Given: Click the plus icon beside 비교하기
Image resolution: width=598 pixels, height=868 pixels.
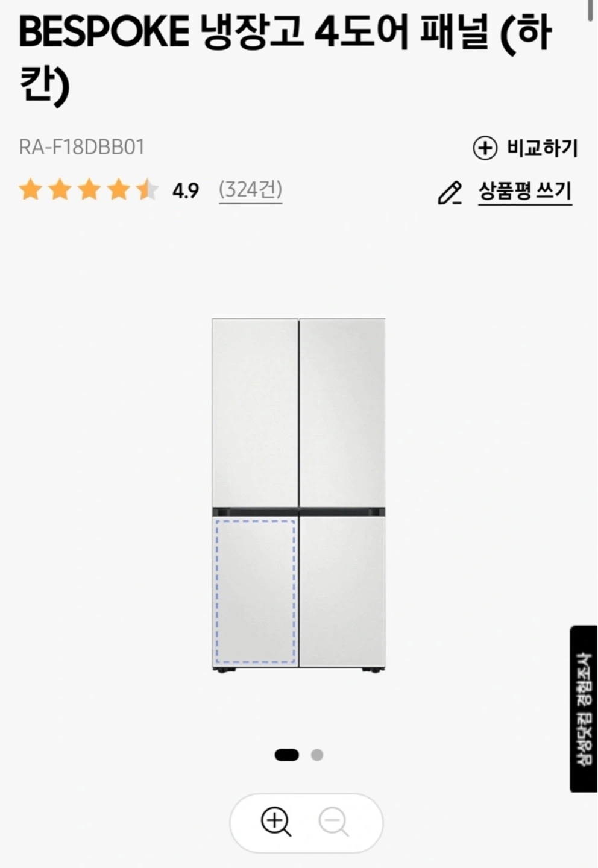Looking at the screenshot, I should pos(485,148).
